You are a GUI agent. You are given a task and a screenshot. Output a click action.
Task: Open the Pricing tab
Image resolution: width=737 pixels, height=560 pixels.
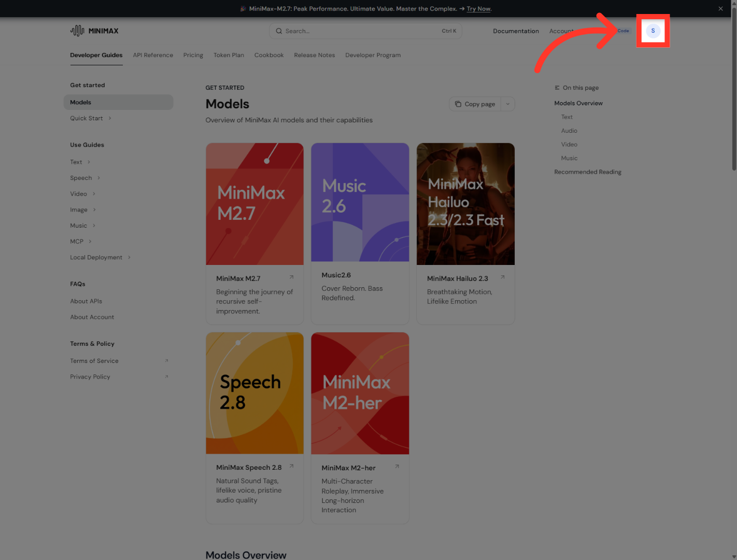(x=193, y=55)
